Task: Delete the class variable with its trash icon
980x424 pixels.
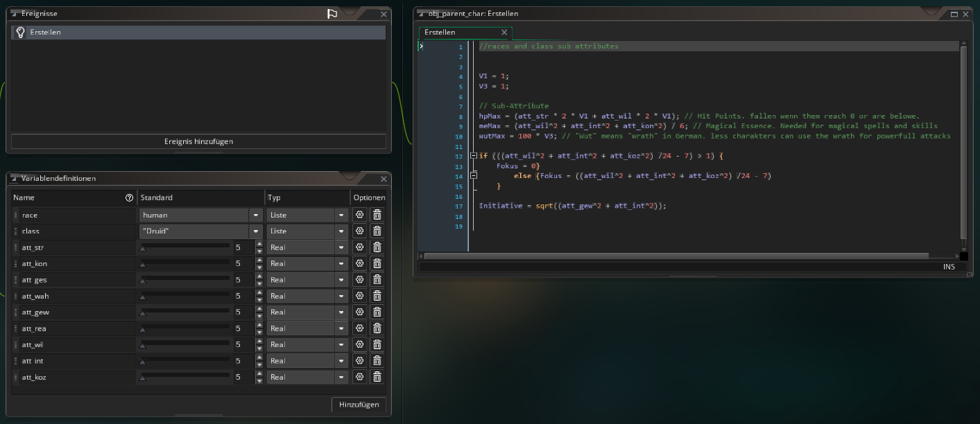Action: click(377, 231)
